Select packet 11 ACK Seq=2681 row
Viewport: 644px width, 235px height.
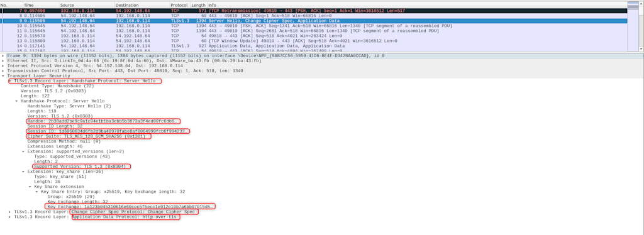point(314,31)
